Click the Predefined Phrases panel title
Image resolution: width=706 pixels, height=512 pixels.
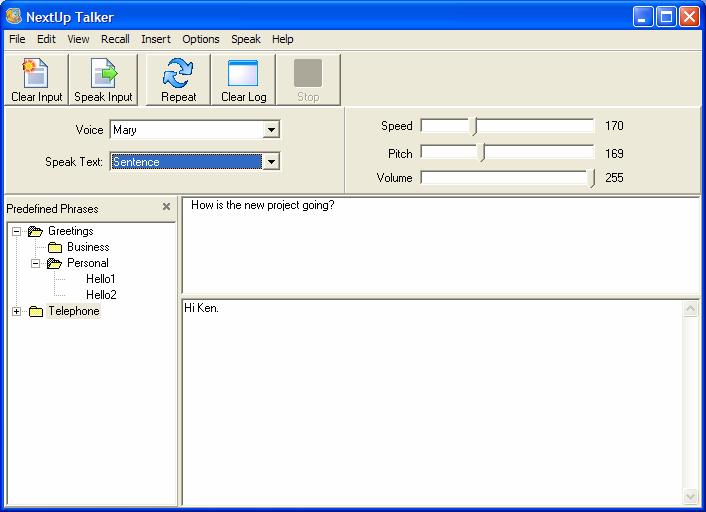[52, 209]
